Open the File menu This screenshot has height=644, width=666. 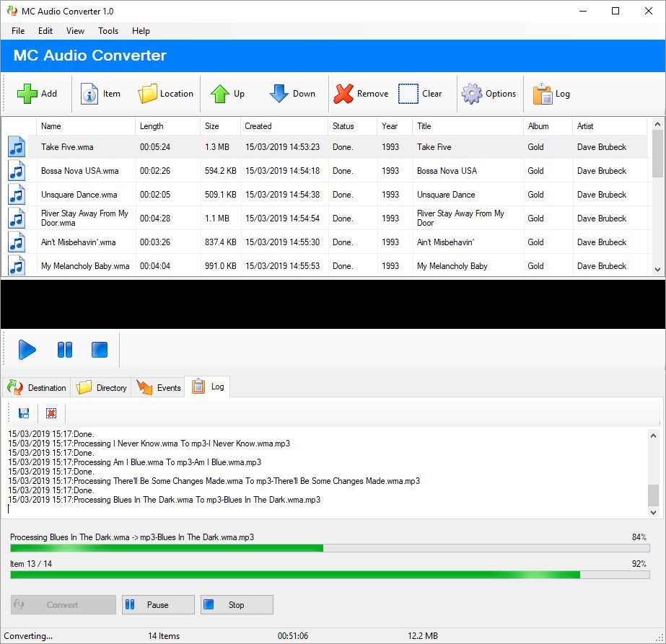click(17, 31)
